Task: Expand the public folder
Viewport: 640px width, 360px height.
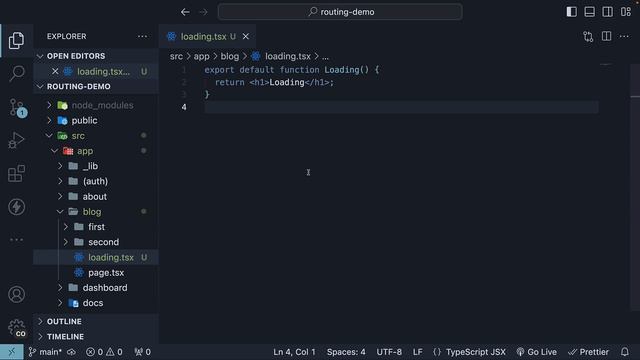Action: [96, 120]
